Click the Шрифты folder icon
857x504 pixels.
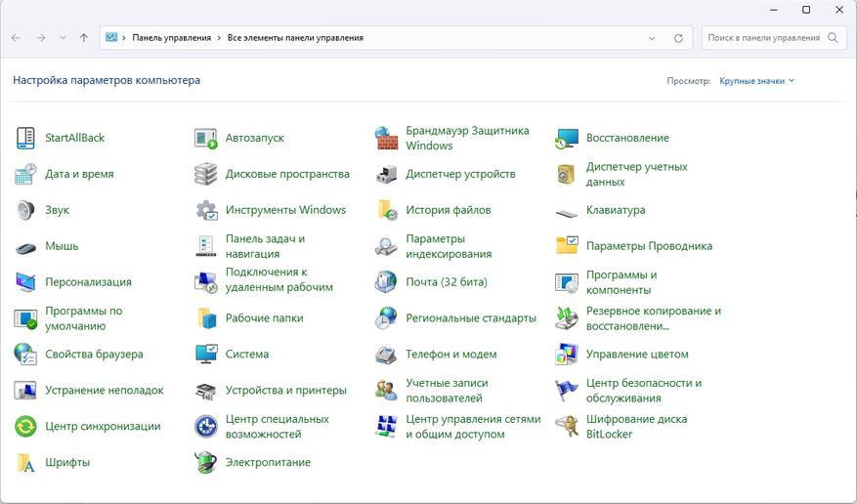(x=25, y=463)
